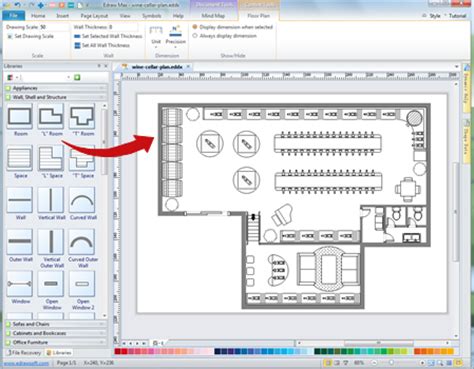This screenshot has height=369, width=474.
Task: Close the wine-cellar-plan document tab
Action: [188, 67]
